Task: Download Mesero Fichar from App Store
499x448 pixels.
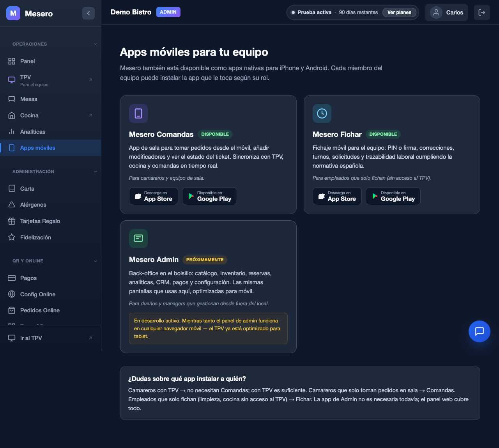Action: 337,196
